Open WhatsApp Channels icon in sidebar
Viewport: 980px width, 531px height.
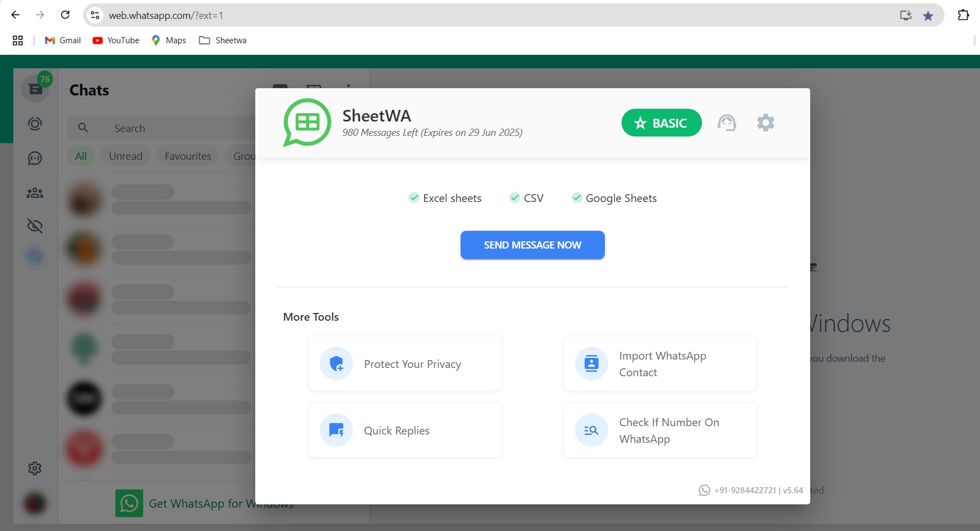tap(35, 158)
